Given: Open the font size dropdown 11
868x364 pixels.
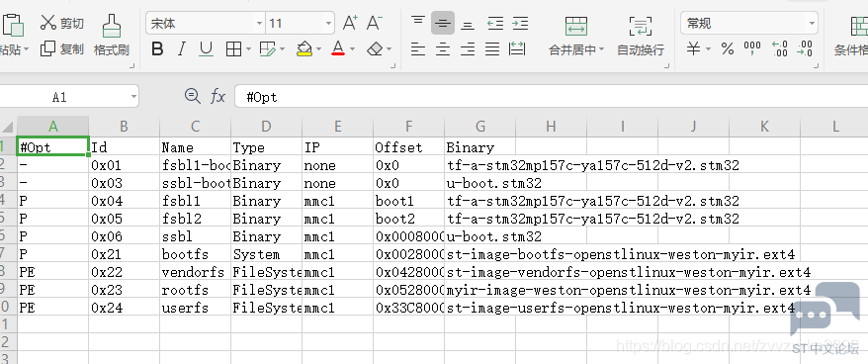Looking at the screenshot, I should 329,24.
